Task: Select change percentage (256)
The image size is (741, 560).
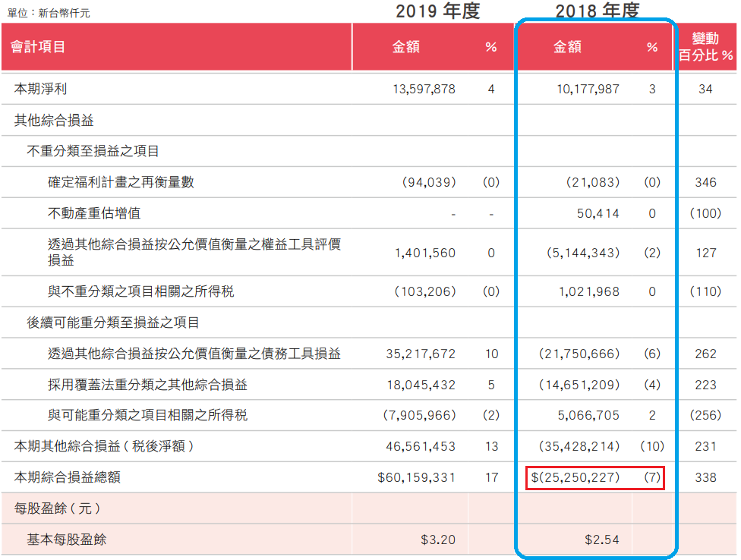Action: pyautogui.click(x=705, y=415)
